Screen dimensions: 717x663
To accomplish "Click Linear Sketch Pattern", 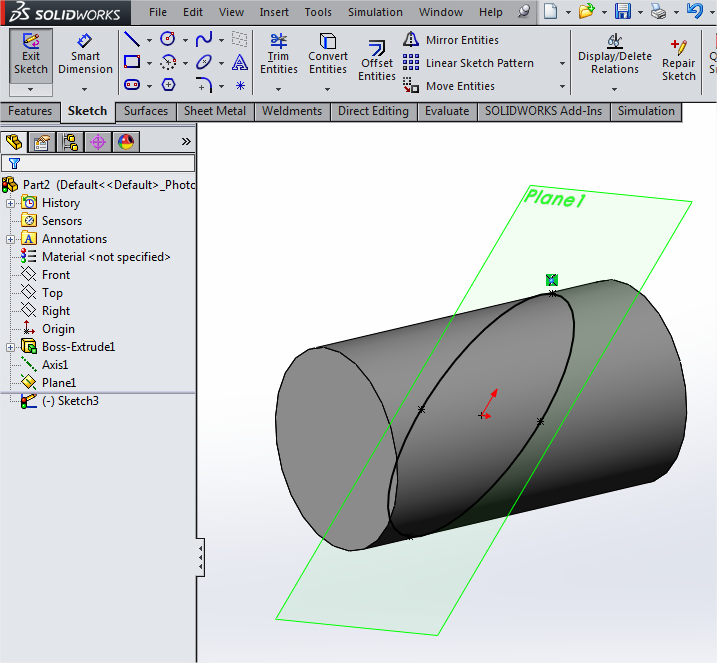I will (x=479, y=63).
